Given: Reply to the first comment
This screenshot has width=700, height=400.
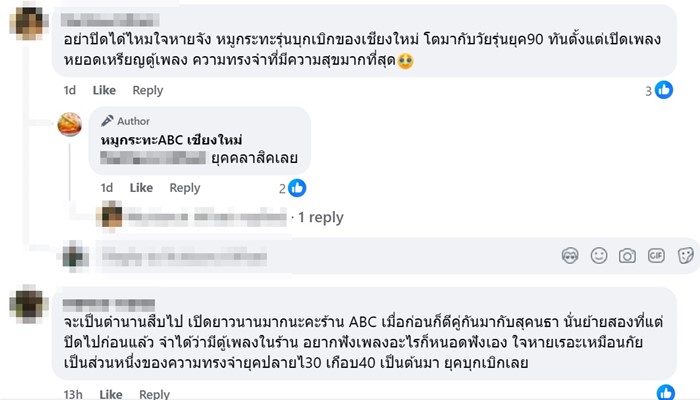Looking at the screenshot, I should coord(148,90).
